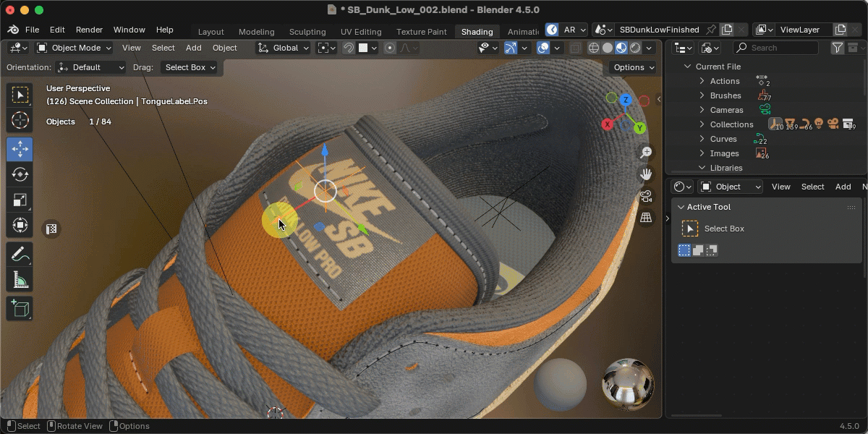Image resolution: width=868 pixels, height=434 pixels.
Task: Open the Object Mode dropdown
Action: [74, 48]
